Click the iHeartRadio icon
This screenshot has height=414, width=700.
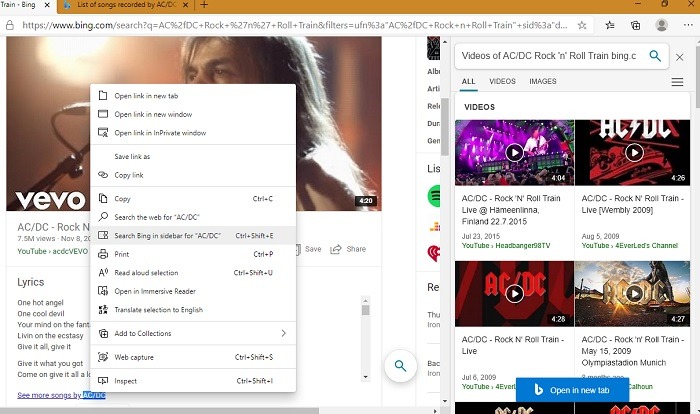coord(434,253)
